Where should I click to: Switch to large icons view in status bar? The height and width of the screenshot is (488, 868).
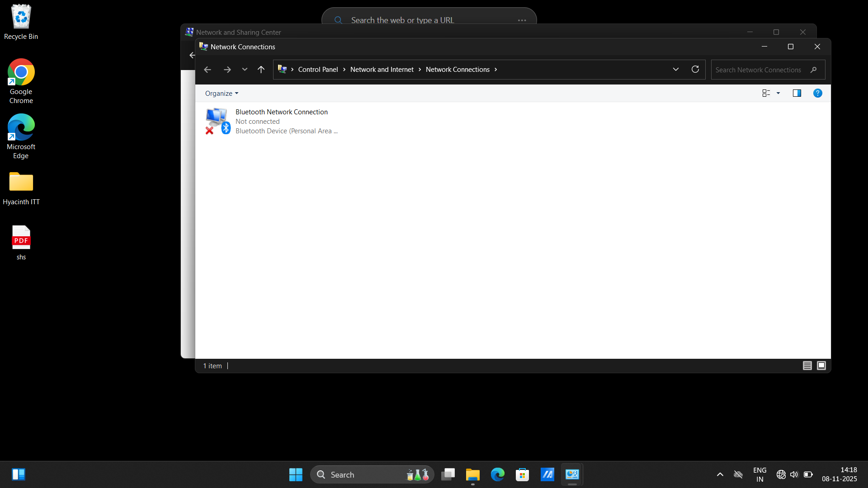(821, 366)
